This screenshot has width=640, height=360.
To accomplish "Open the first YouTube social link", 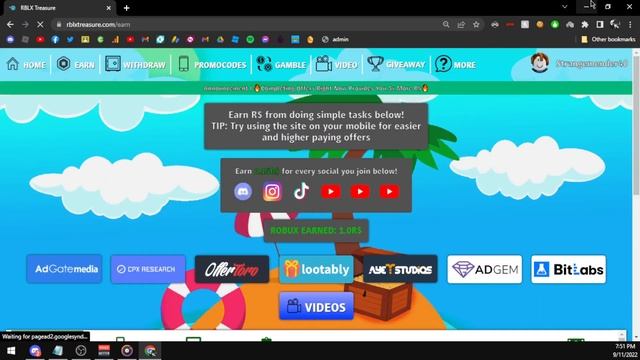I will point(331,191).
